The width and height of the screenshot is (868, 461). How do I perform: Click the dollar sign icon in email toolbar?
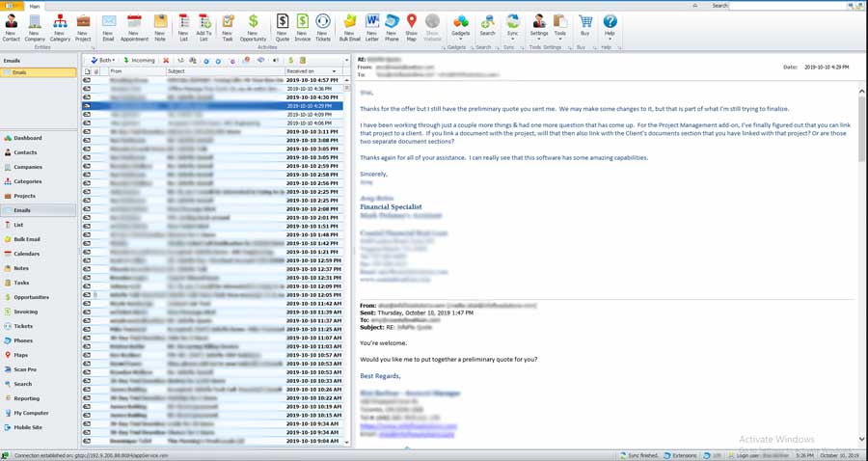tap(290, 60)
